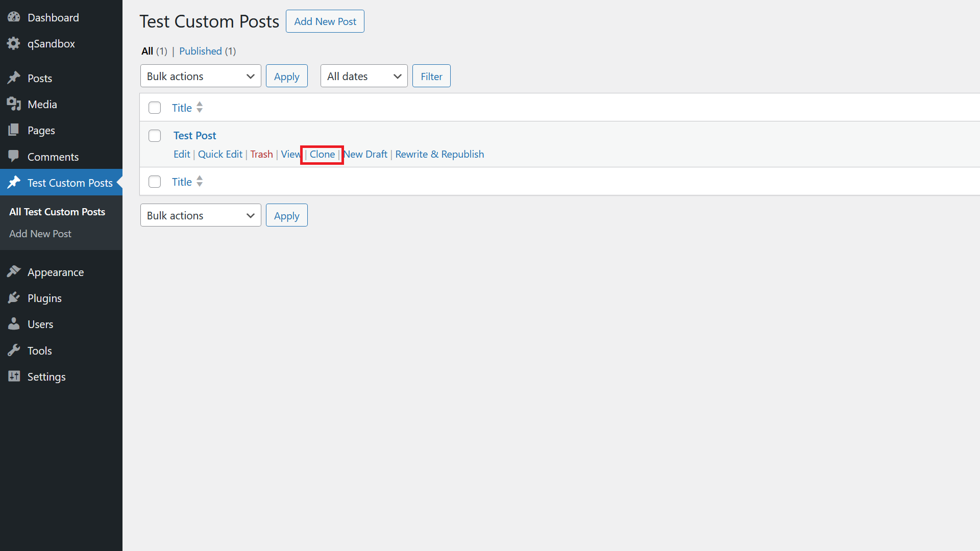Screen dimensions: 980x551
Task: Open Media menu
Action: (x=61, y=104)
